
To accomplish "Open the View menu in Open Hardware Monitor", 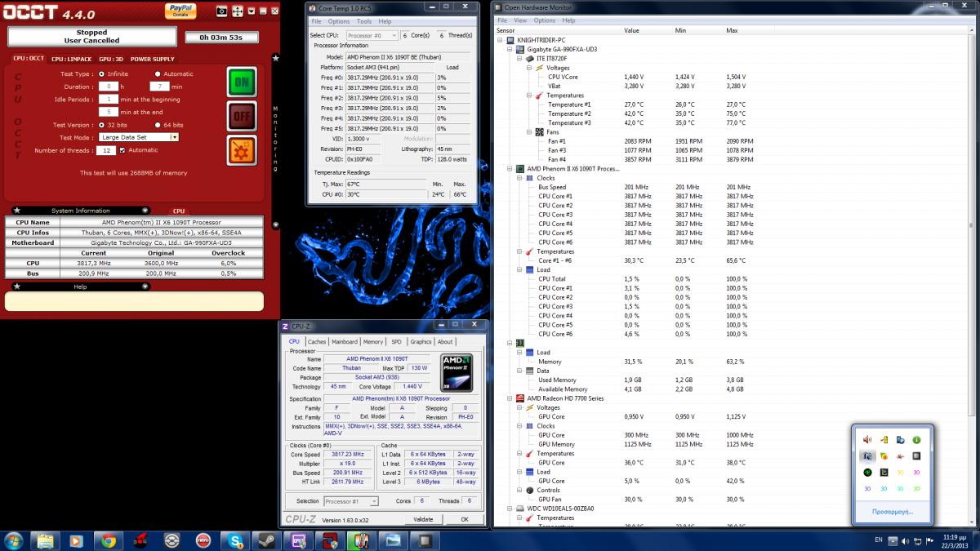I will tap(520, 20).
